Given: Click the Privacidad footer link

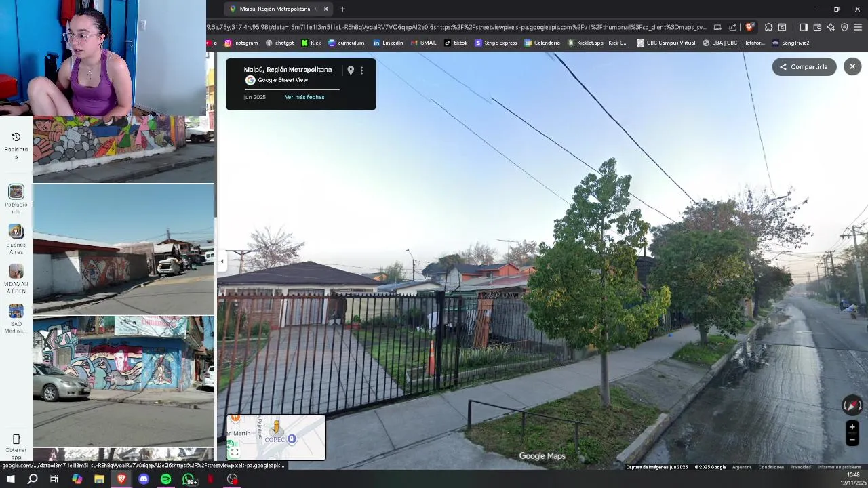Looking at the screenshot, I should point(801,467).
